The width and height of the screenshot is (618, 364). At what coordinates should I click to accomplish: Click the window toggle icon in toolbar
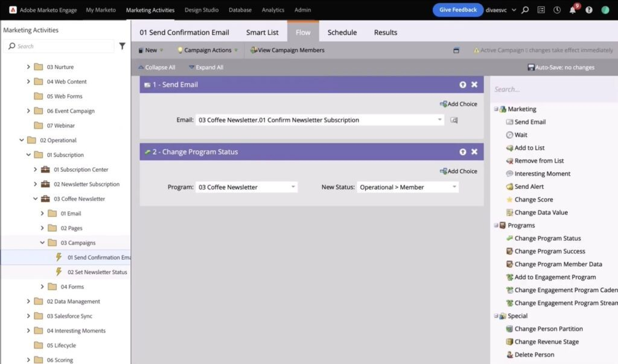coord(456,50)
